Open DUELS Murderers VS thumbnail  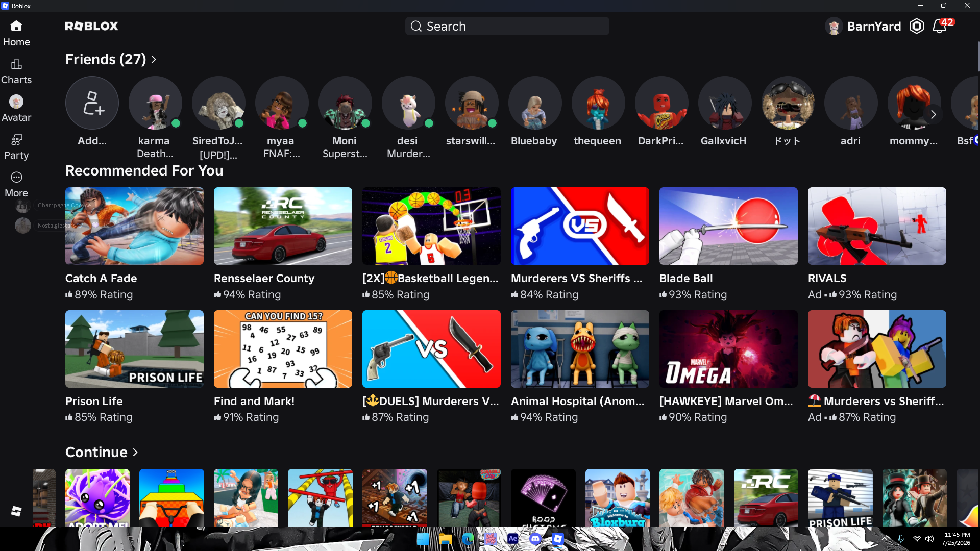(431, 349)
